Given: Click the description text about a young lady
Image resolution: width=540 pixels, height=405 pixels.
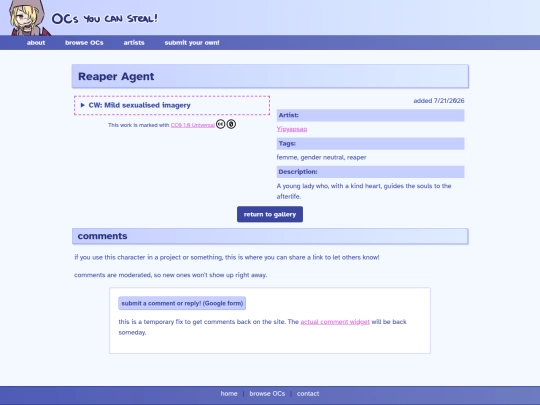Looking at the screenshot, I should point(364,191).
